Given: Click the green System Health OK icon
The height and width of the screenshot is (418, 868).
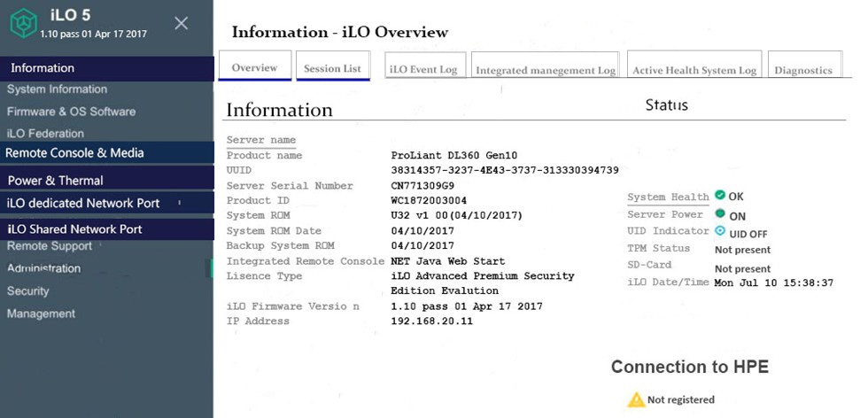Looking at the screenshot, I should [719, 195].
